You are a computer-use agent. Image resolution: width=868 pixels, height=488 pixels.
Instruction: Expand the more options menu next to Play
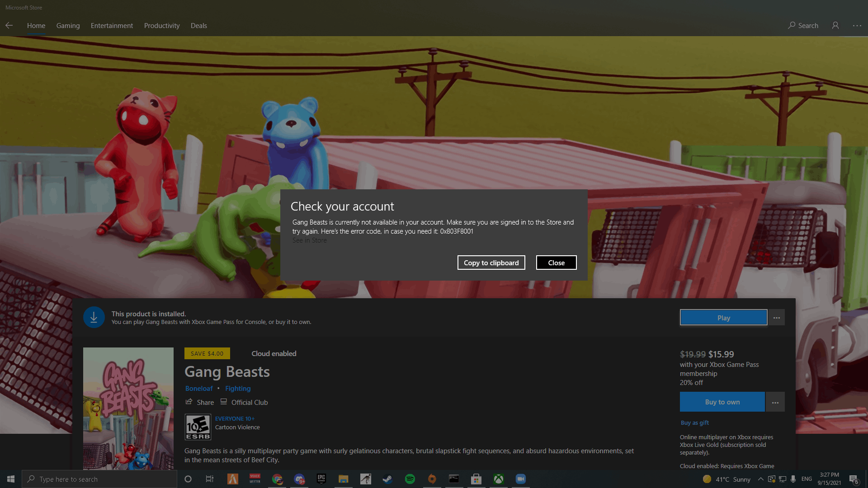776,317
